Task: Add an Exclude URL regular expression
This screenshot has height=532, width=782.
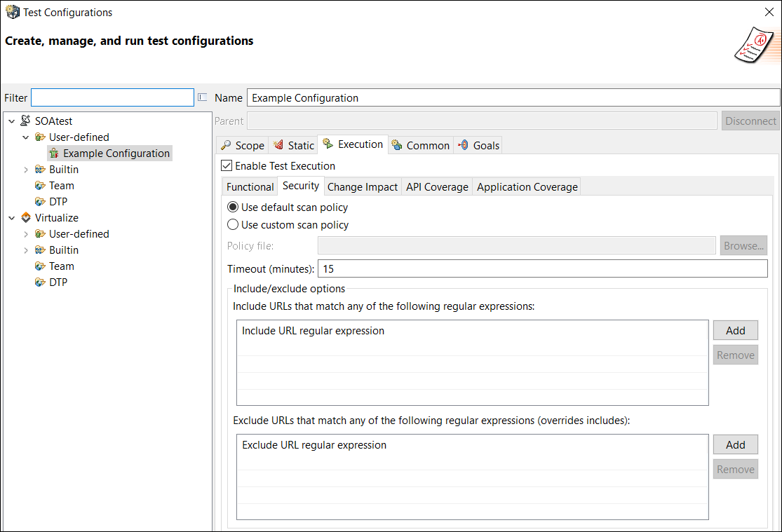Action: pyautogui.click(x=735, y=444)
